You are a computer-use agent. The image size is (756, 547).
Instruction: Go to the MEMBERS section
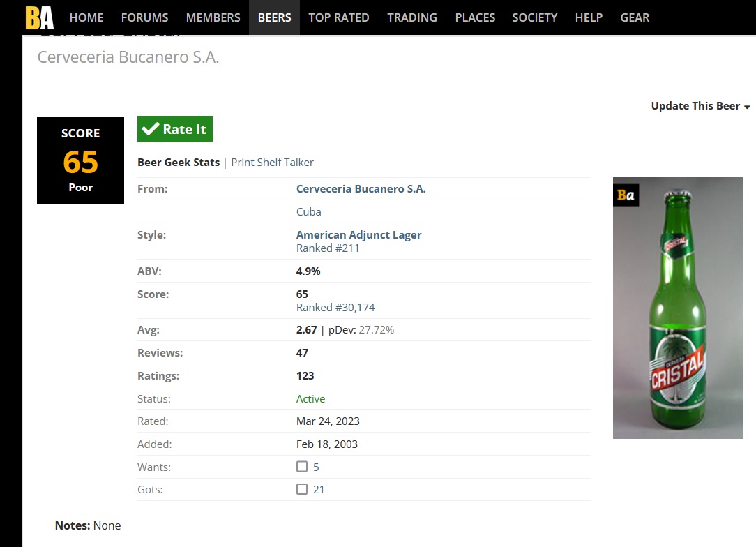tap(213, 17)
